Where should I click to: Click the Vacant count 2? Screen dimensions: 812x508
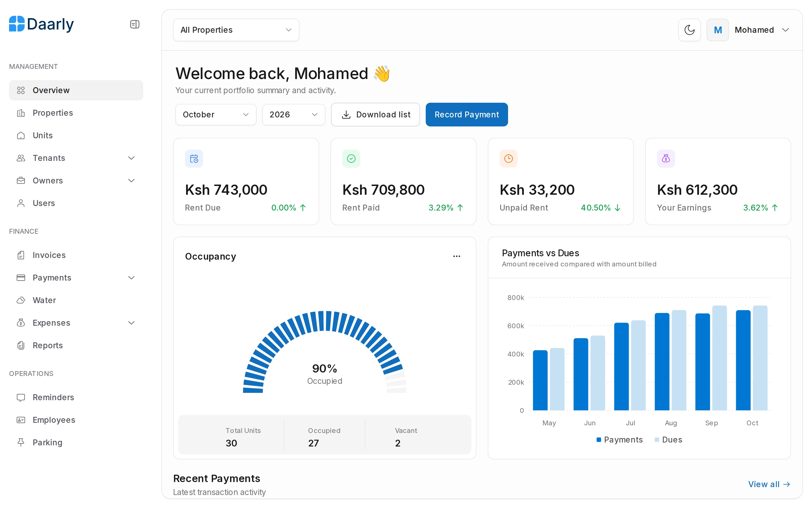point(398,443)
